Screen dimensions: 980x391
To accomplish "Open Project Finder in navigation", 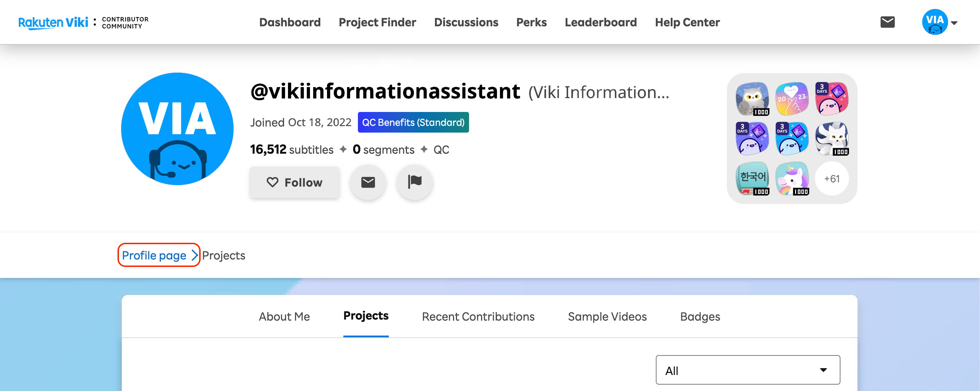I will click(x=377, y=22).
